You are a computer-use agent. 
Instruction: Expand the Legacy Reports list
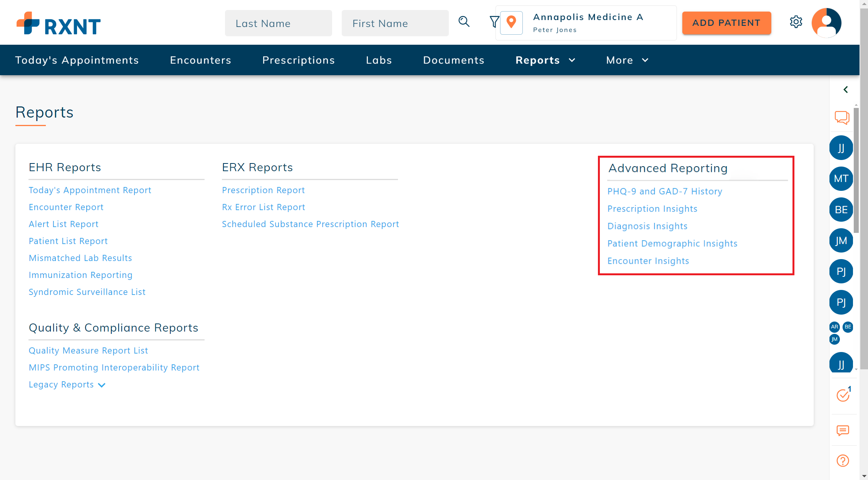coord(67,385)
